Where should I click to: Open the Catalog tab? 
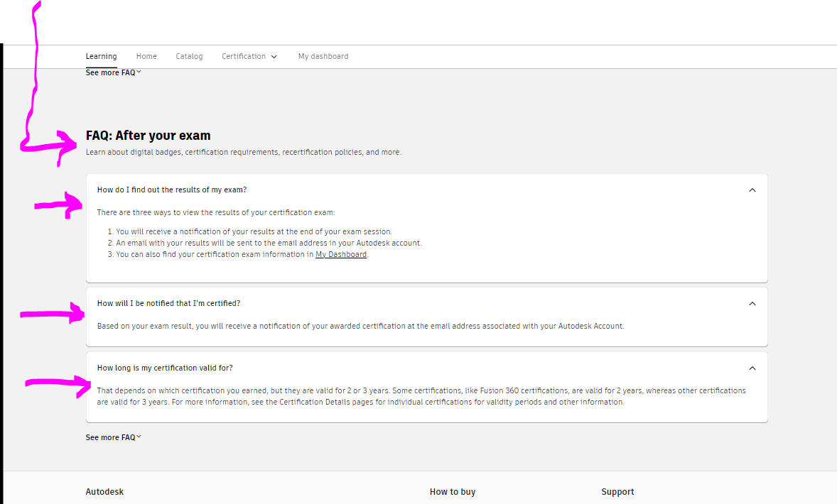(x=189, y=57)
